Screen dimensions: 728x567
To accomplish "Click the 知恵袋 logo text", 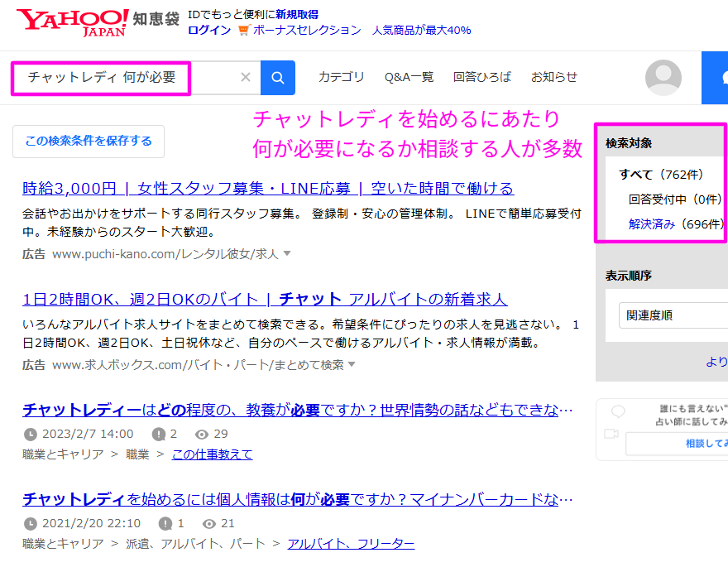I will click(x=156, y=19).
